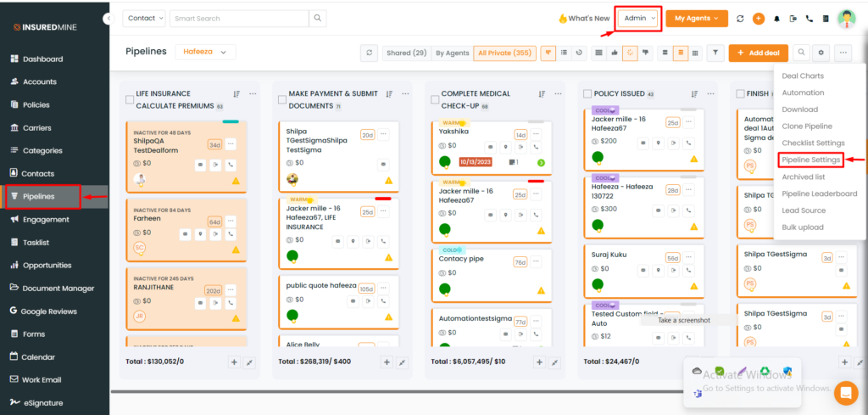Show lost deals thumbs-down filter
The height and width of the screenshot is (415, 868).
[x=645, y=53]
